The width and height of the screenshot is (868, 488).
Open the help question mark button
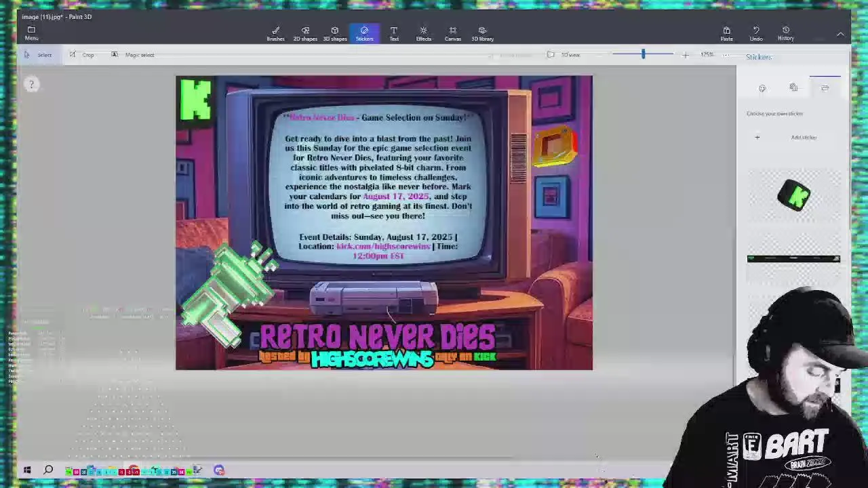(x=31, y=84)
